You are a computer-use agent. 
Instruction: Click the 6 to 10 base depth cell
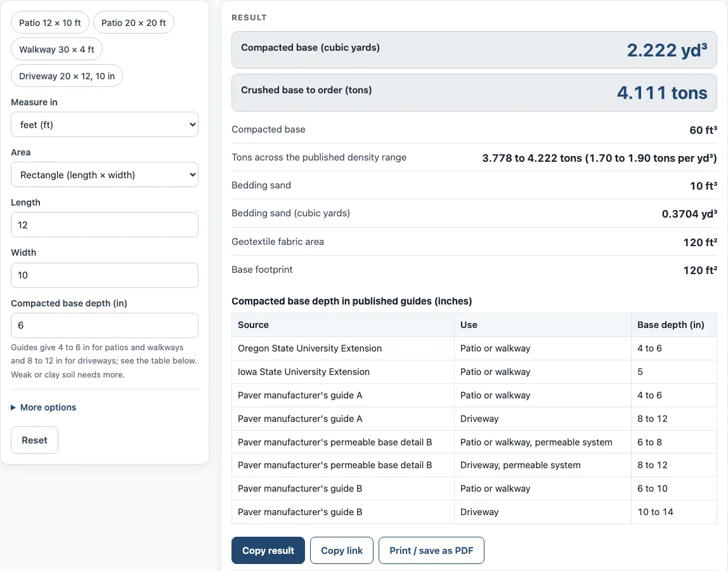[673, 489]
